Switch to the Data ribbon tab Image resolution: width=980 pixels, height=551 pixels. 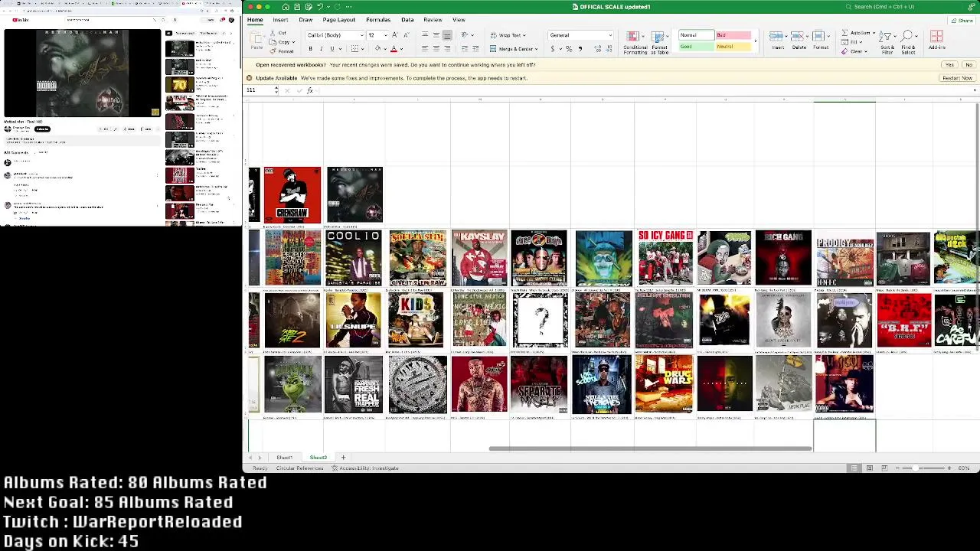407,20
